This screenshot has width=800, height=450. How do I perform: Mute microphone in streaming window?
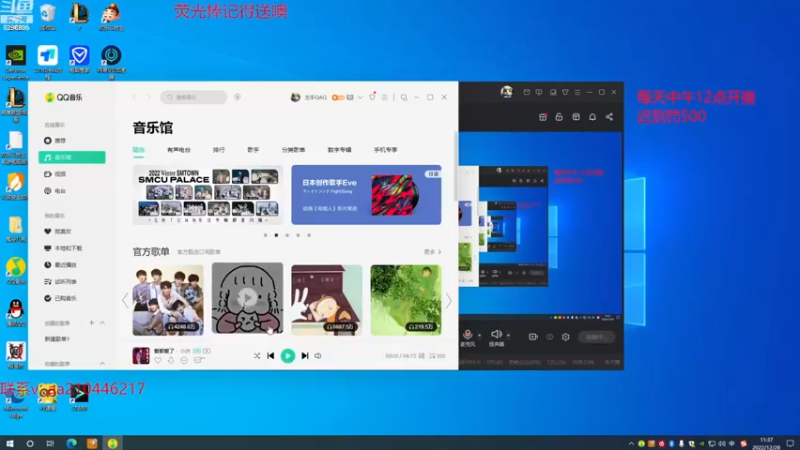point(467,336)
